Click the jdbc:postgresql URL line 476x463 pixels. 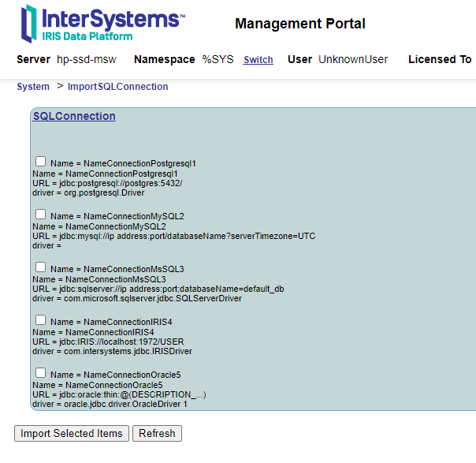(x=107, y=183)
